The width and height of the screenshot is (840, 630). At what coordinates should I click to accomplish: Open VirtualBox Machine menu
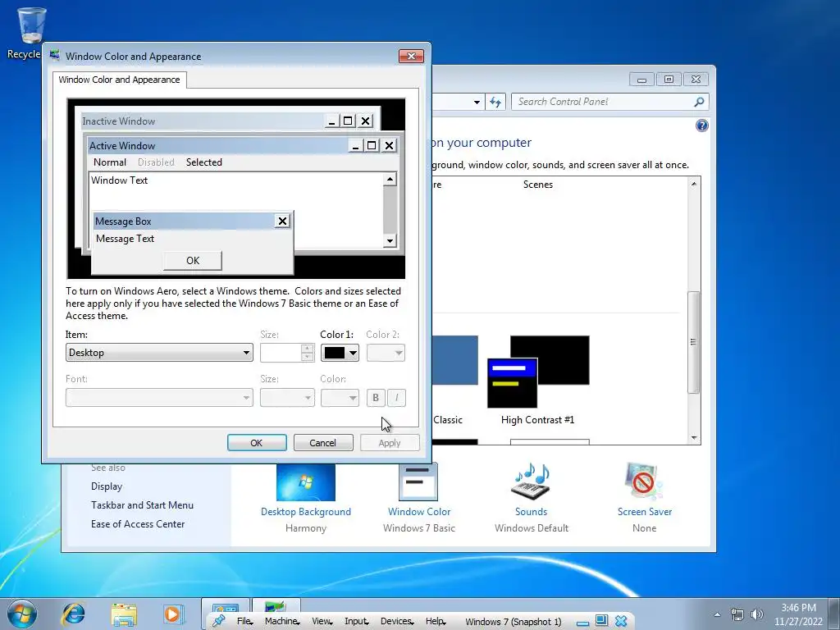coord(282,621)
